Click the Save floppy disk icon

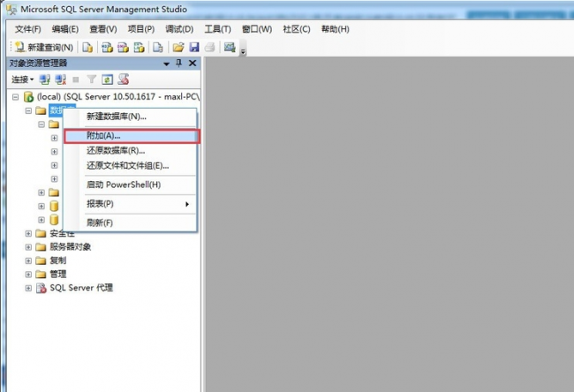[x=194, y=48]
